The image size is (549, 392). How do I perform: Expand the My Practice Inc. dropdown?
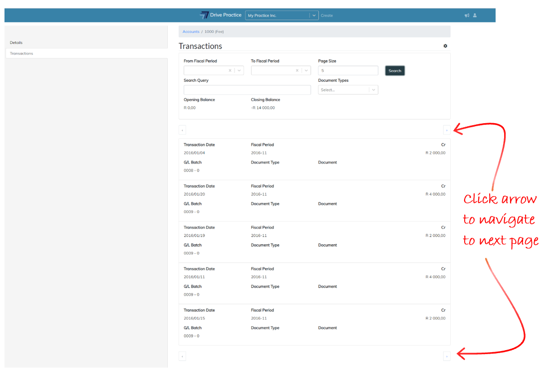[314, 15]
